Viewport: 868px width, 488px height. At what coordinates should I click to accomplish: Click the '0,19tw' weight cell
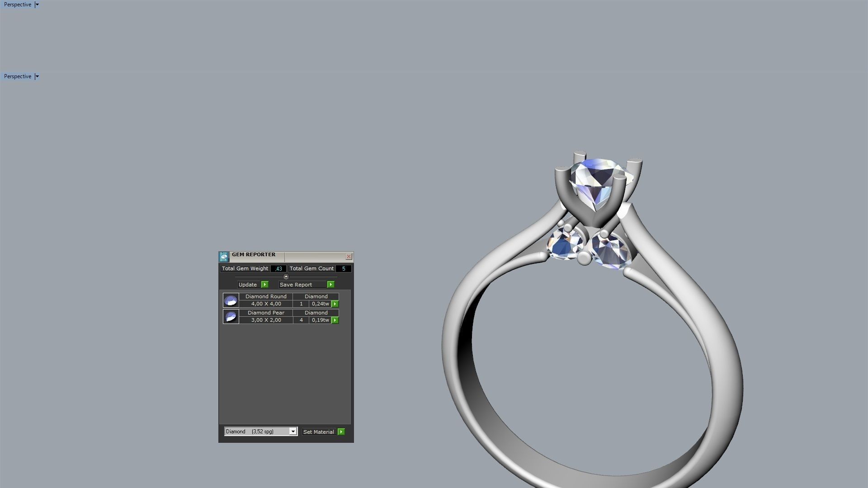[x=321, y=320]
